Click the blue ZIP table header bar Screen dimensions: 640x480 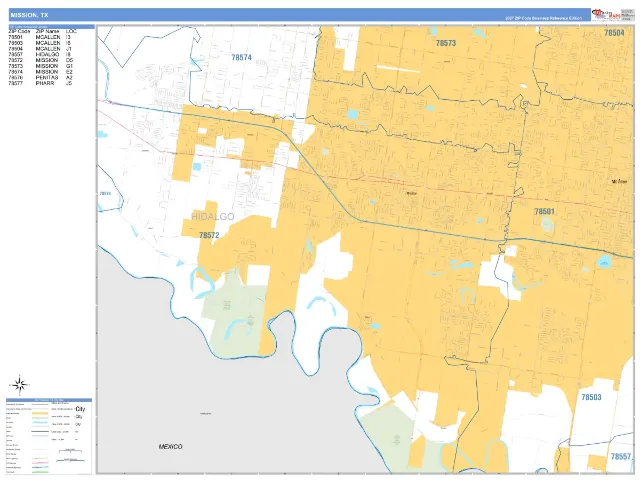click(51, 27)
